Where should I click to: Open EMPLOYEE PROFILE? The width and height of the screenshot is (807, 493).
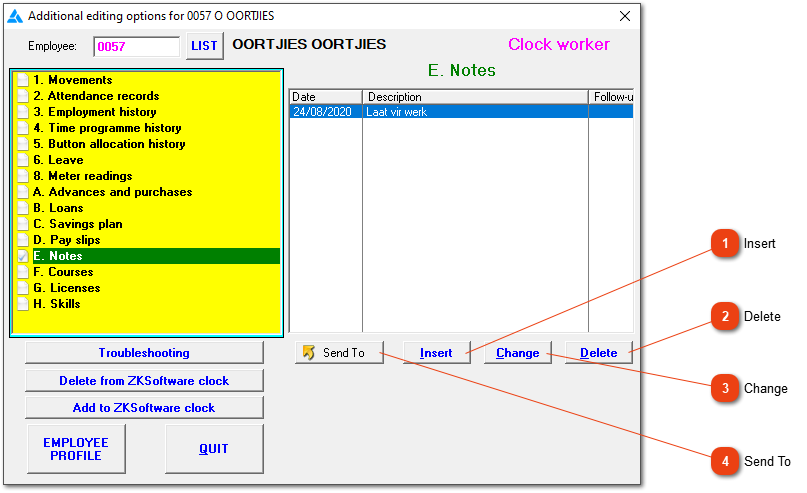pos(76,449)
